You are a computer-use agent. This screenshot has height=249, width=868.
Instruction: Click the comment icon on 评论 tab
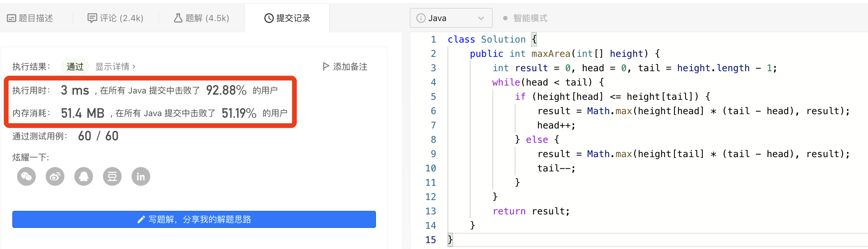tap(92, 18)
